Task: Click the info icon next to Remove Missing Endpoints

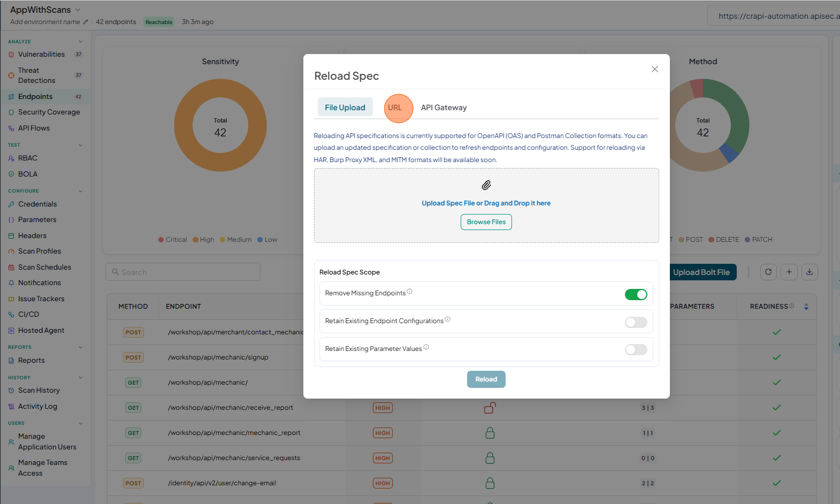Action: click(410, 292)
